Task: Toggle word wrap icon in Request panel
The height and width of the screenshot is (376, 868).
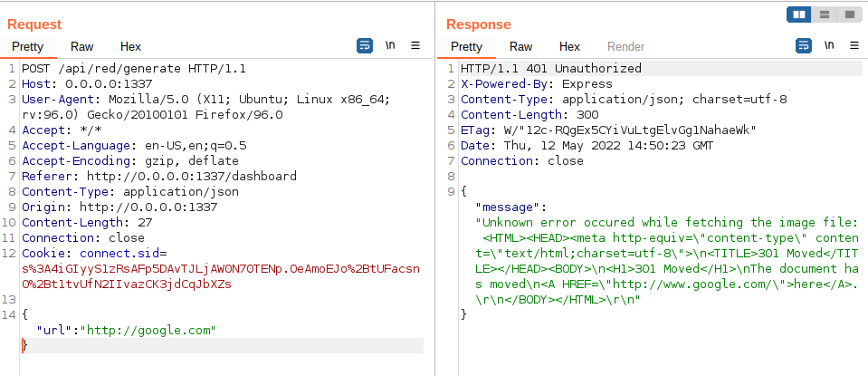Action: tap(364, 46)
